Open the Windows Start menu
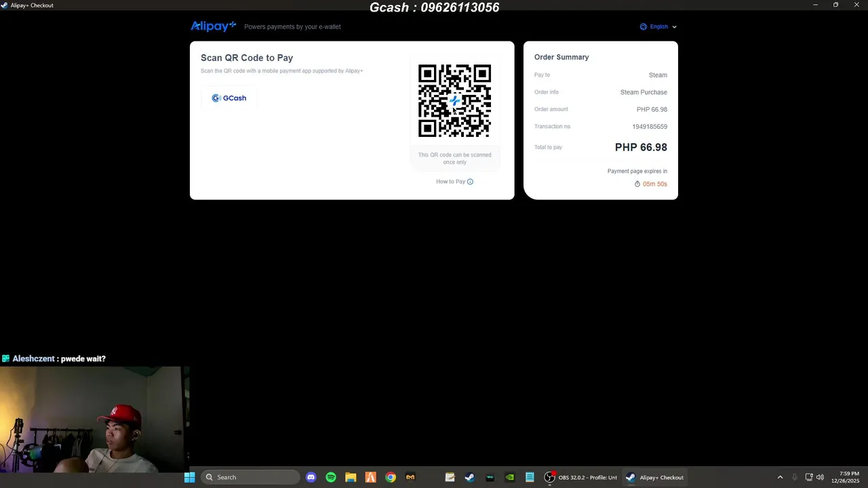 [x=190, y=477]
